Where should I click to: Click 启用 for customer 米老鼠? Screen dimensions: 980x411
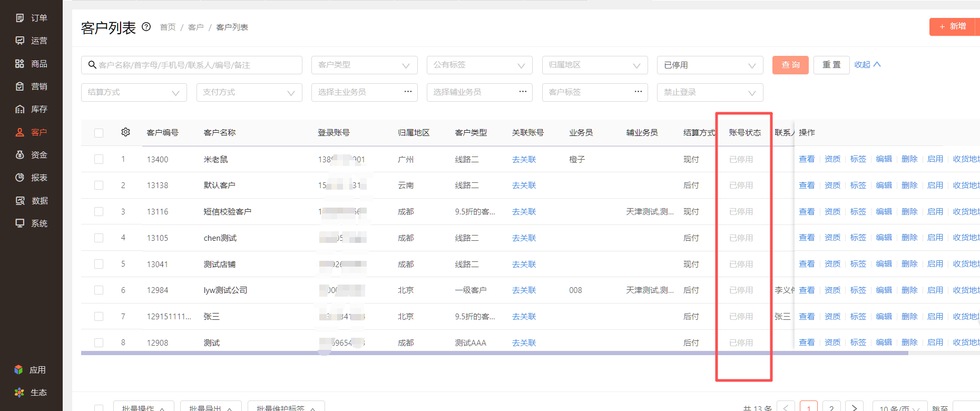(935, 159)
